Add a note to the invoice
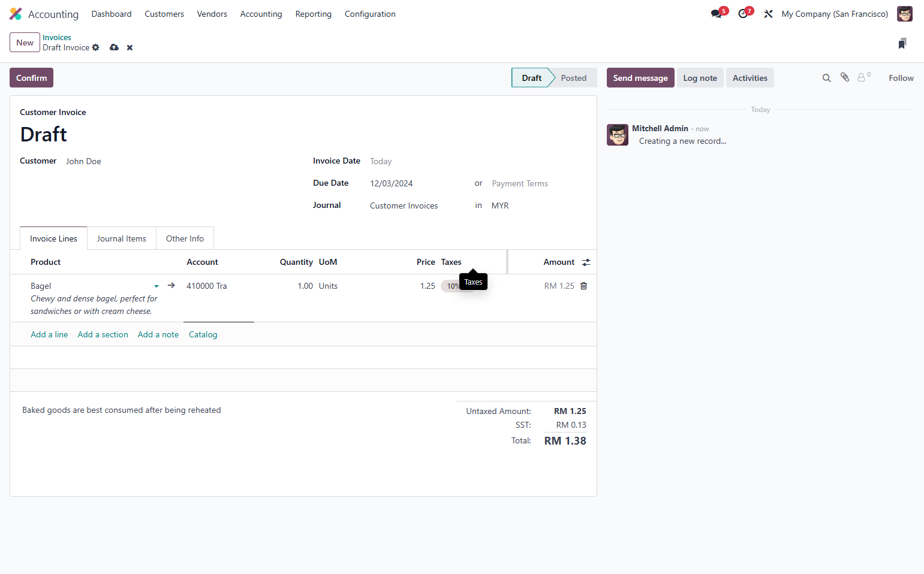This screenshot has height=574, width=924. click(x=158, y=334)
